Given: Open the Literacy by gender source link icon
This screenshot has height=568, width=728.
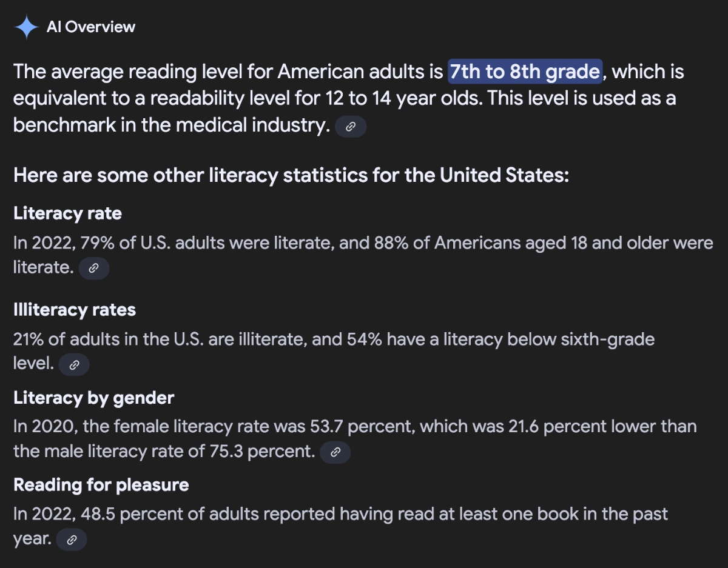Looking at the screenshot, I should pos(335,452).
